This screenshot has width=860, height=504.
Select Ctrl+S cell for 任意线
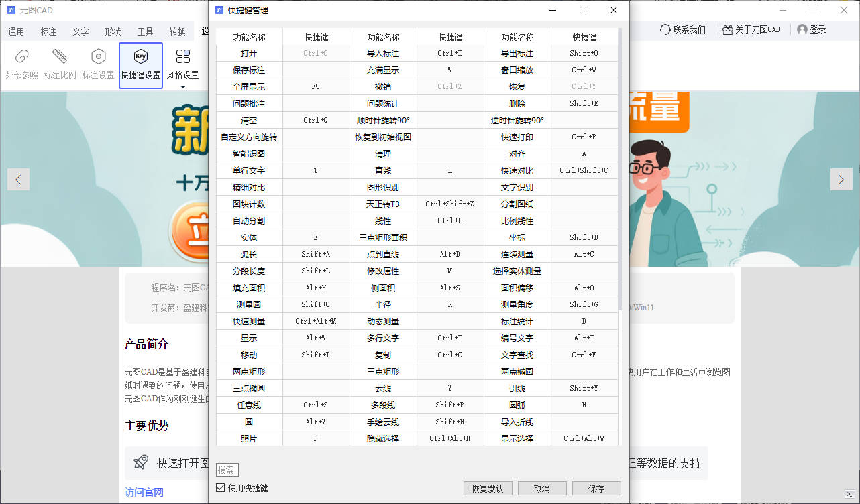(x=316, y=405)
